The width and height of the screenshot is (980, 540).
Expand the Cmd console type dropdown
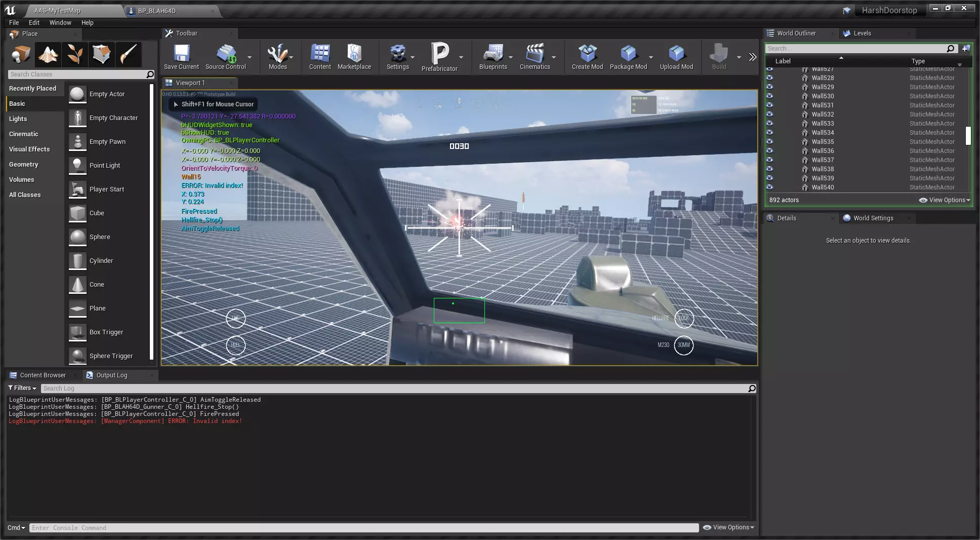[x=16, y=527]
